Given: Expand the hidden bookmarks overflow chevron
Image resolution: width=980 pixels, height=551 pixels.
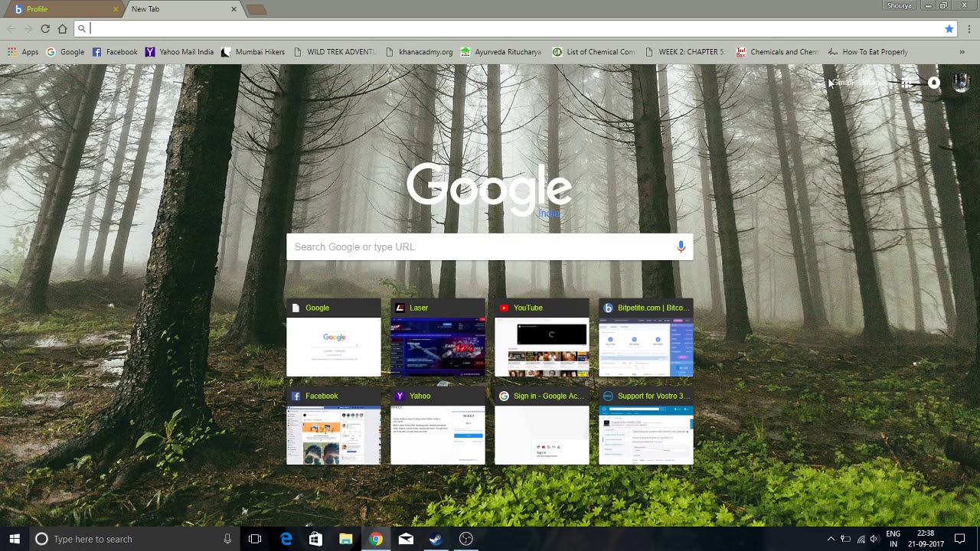Looking at the screenshot, I should pyautogui.click(x=962, y=52).
